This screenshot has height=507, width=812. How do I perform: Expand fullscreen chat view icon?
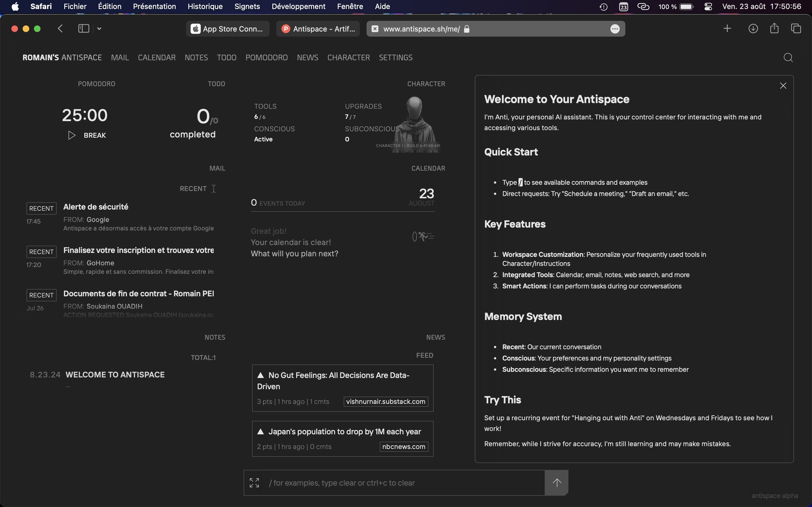point(254,482)
